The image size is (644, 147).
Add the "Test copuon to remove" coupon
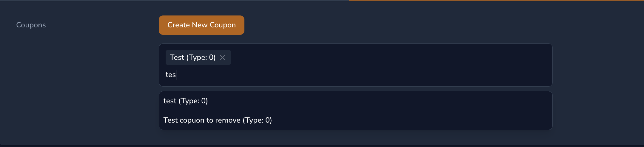coord(218,120)
